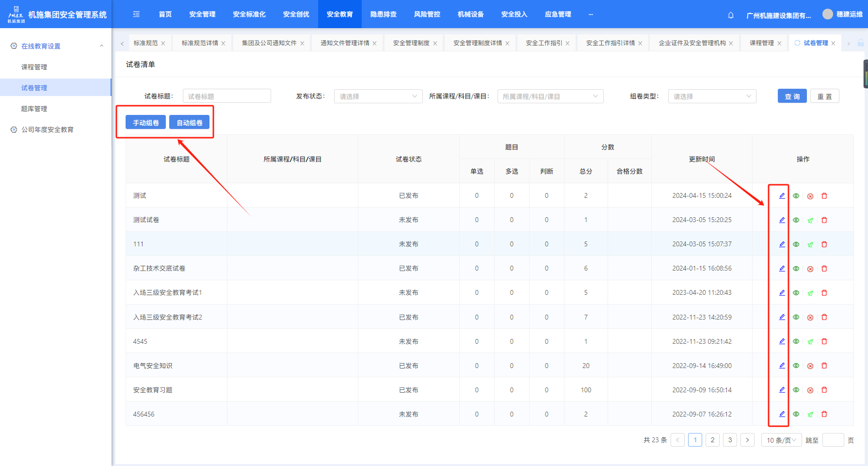This screenshot has height=466, width=868.
Task: Open the 发布状态 dropdown
Action: click(378, 96)
